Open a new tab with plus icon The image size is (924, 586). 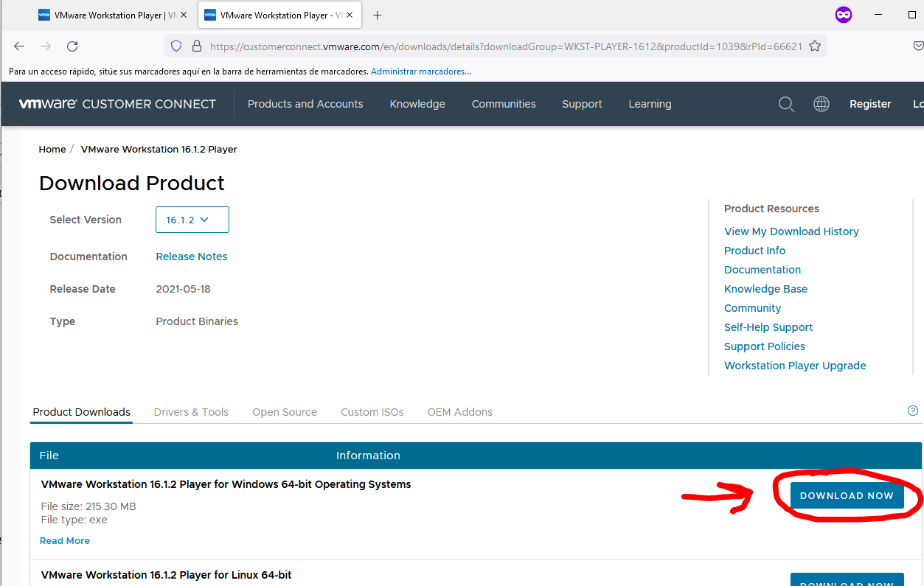pyautogui.click(x=378, y=15)
